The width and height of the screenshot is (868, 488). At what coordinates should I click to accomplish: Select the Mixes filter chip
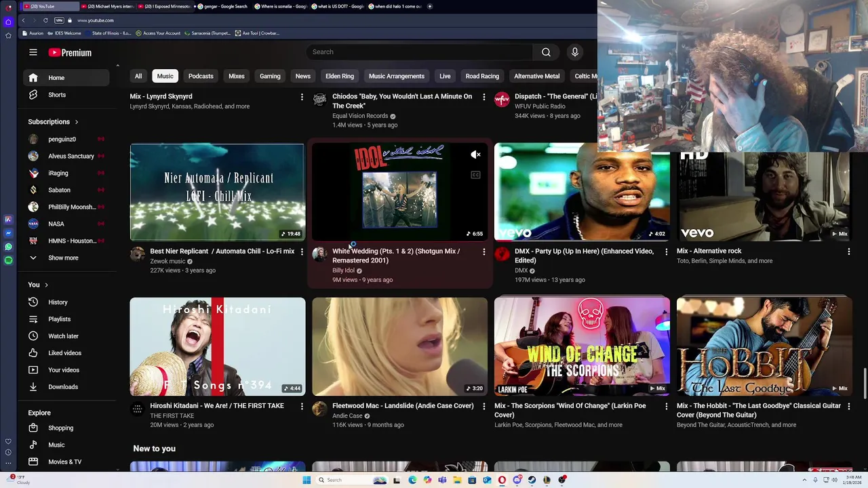237,77
